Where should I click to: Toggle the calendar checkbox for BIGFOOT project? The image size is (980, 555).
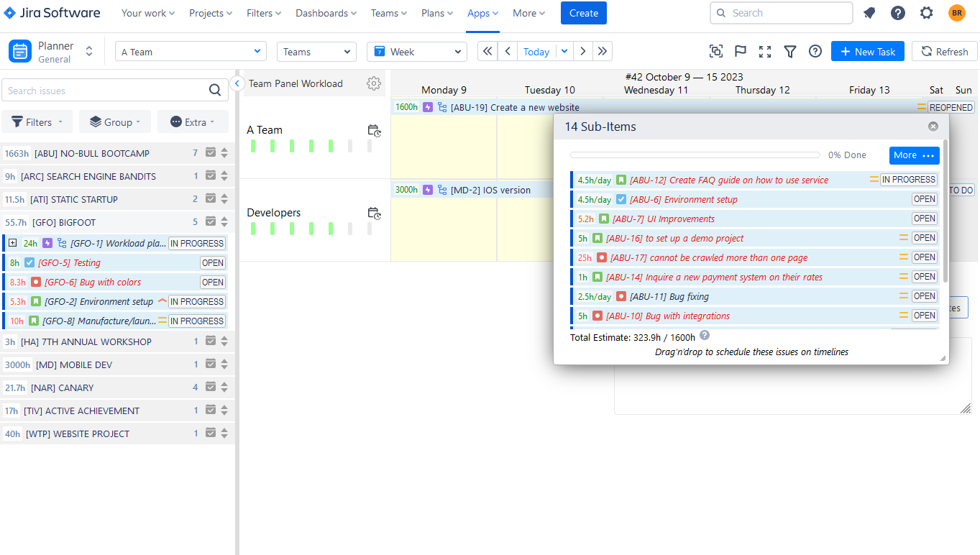point(210,221)
